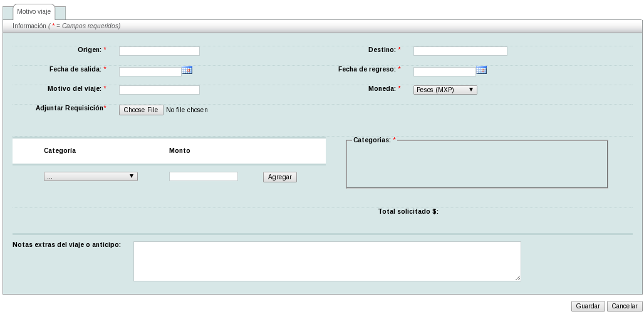Screen dimensions: 644x314
Task: Click the Información section header bar
Action: (322, 26)
